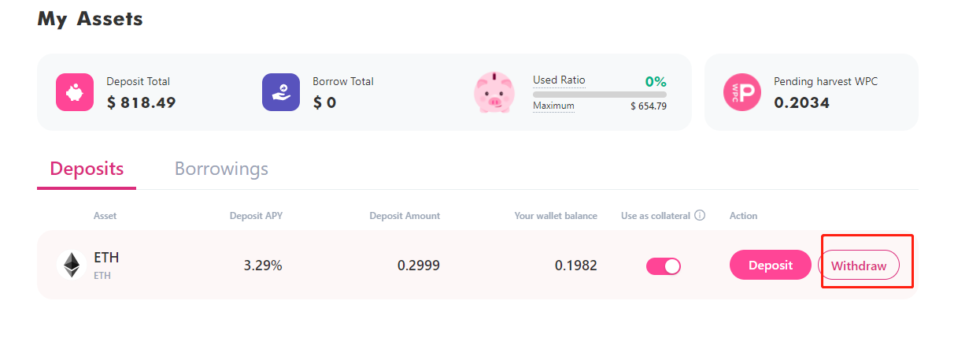The height and width of the screenshot is (353, 980).
Task: Click the Used Ratio underlined label
Action: [x=559, y=80]
